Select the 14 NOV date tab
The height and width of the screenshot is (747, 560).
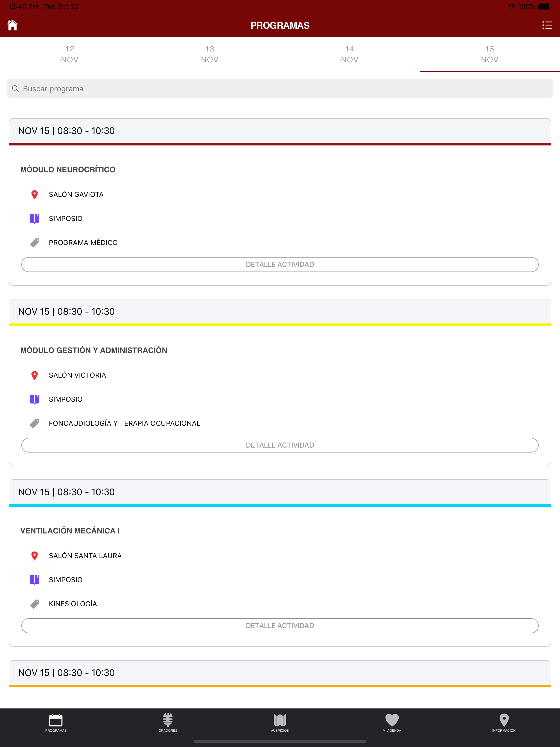[349, 54]
